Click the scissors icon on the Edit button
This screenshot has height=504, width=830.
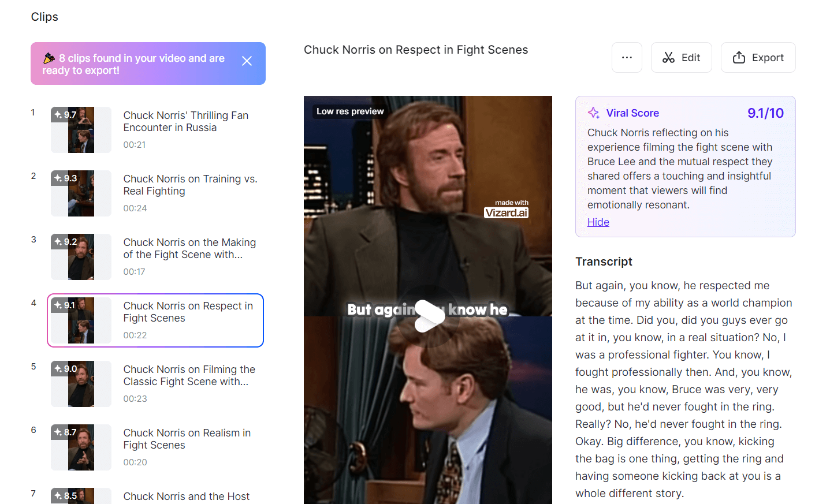click(x=668, y=57)
